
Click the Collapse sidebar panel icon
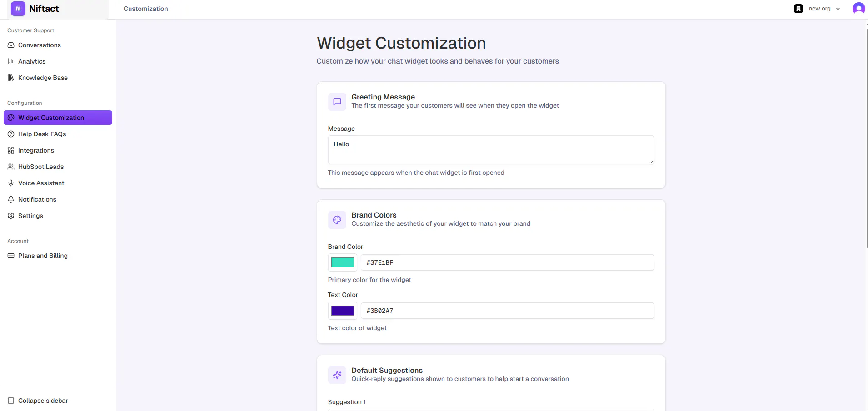pos(11,401)
